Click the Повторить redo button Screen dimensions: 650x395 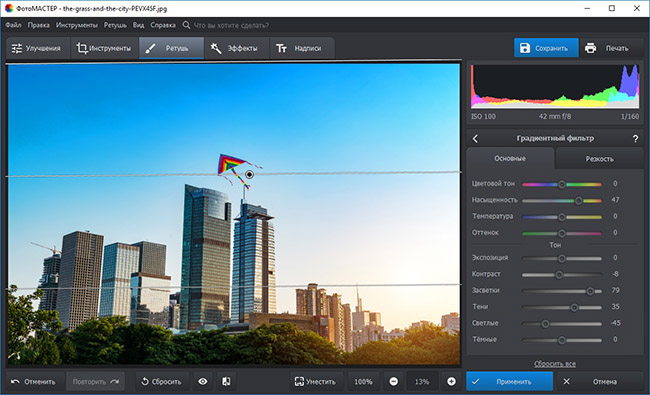pyautogui.click(x=95, y=381)
